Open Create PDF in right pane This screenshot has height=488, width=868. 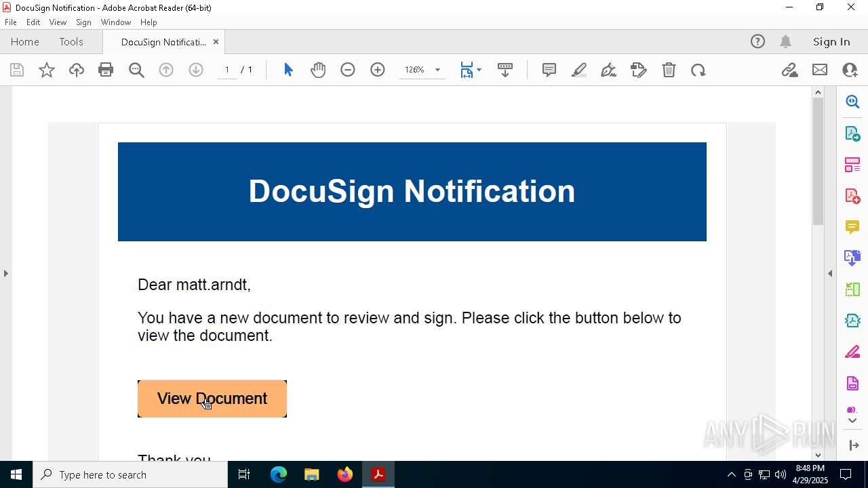(852, 196)
